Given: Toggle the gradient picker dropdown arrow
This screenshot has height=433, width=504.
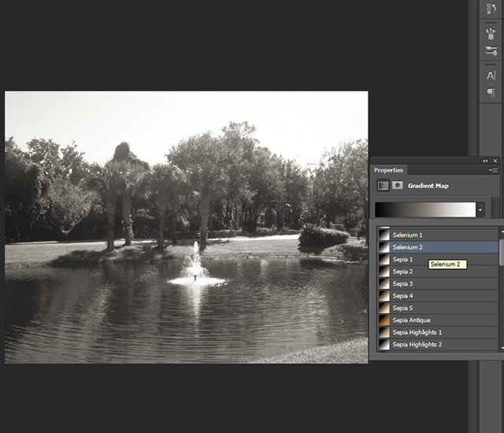Looking at the screenshot, I should pyautogui.click(x=480, y=210).
